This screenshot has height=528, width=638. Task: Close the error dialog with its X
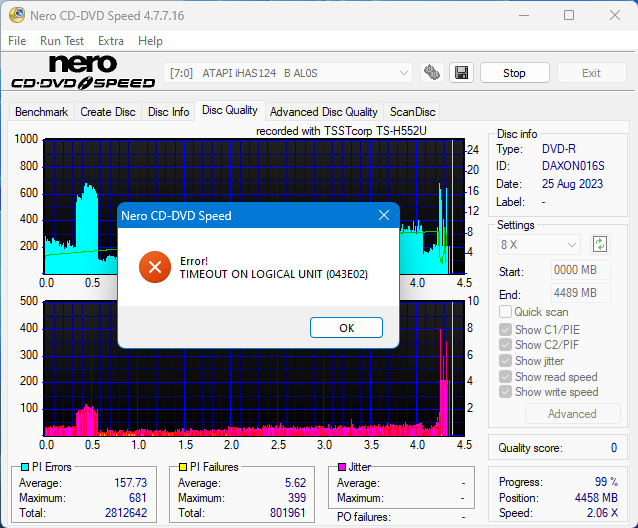pos(384,215)
